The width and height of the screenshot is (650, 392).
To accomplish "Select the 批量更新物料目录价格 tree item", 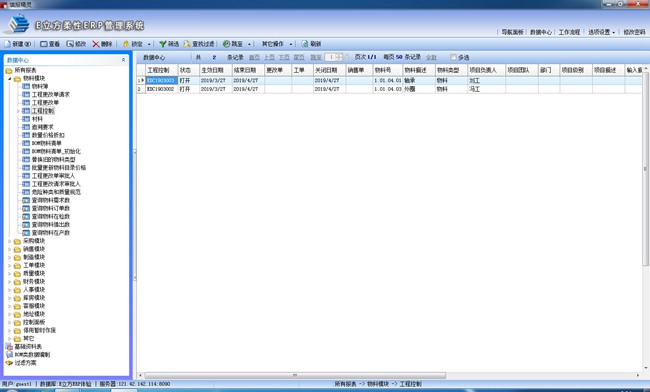I will [59, 168].
